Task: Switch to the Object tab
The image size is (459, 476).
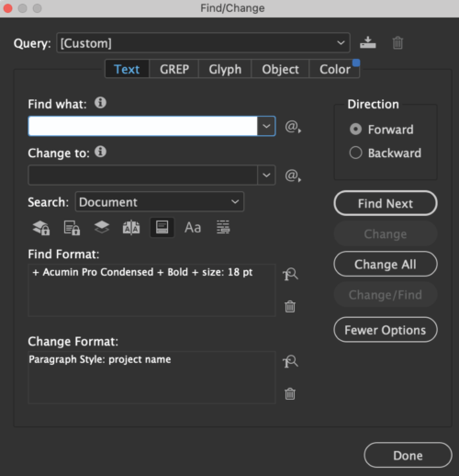Action: click(280, 69)
